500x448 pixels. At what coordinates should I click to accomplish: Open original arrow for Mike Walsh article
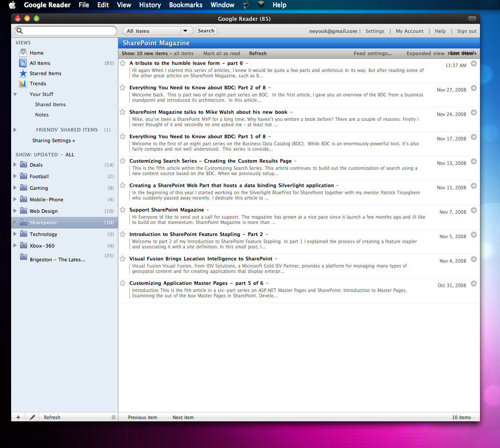pos(474,112)
